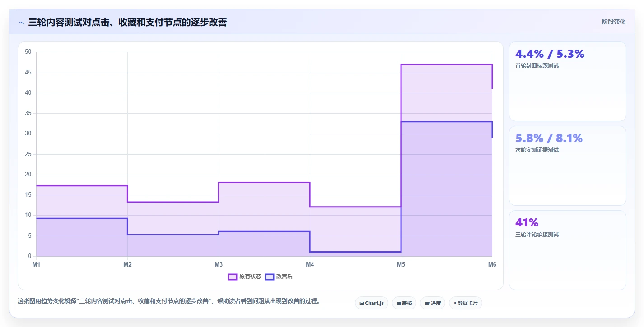This screenshot has height=327, width=644.
Task: Select the 进度 tag button
Action: 432,303
